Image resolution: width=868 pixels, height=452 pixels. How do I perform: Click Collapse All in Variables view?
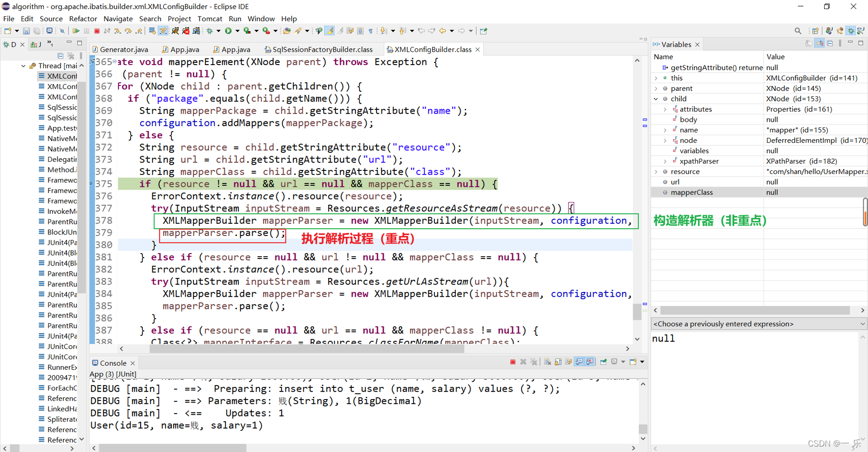(830, 43)
